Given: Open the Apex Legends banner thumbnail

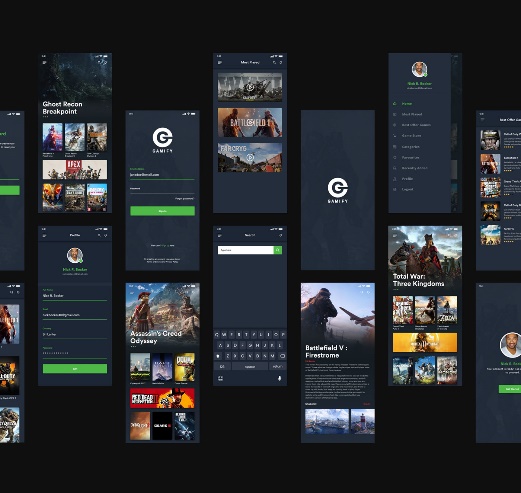Looking at the screenshot, I should point(75,169).
